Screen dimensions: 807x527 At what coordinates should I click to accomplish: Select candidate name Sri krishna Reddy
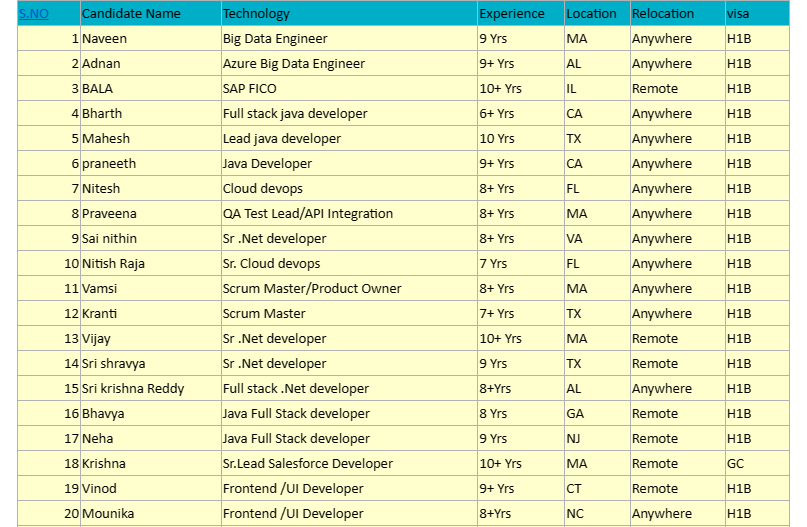pos(133,389)
